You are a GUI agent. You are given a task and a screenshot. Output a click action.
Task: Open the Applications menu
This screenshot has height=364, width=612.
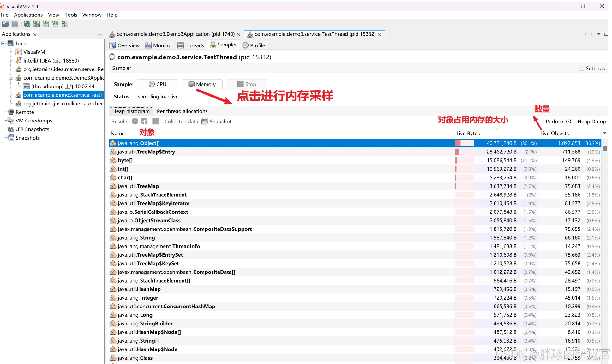tap(28, 15)
